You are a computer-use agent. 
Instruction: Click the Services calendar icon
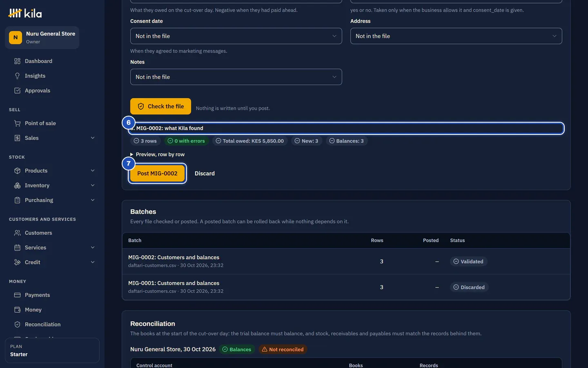pyautogui.click(x=17, y=247)
